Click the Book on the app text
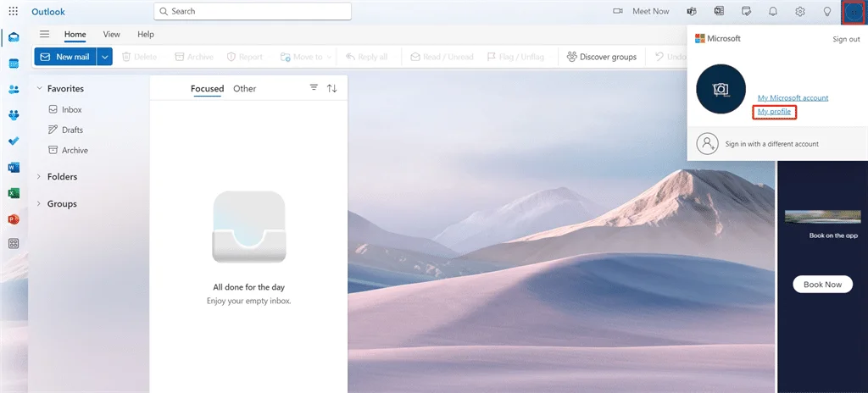868x393 pixels. [833, 235]
